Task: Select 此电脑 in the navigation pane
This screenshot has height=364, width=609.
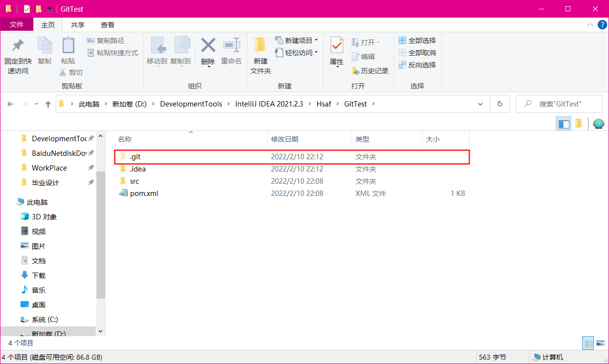Action: click(37, 202)
